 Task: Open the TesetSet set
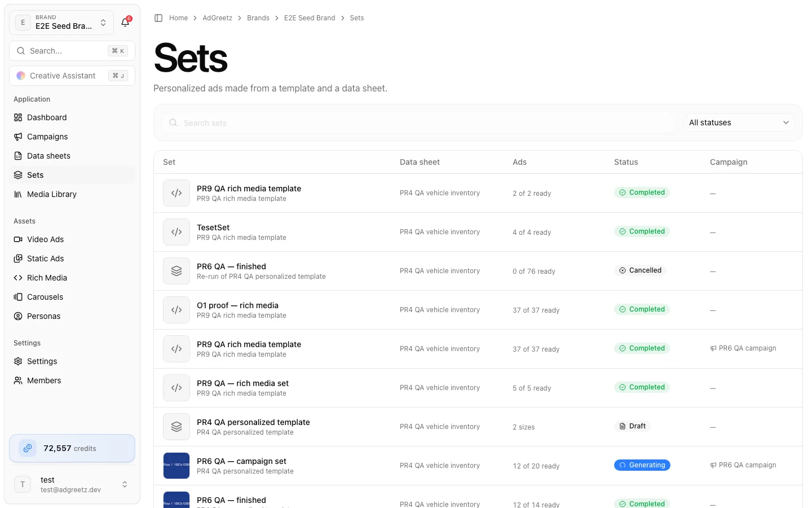click(213, 227)
